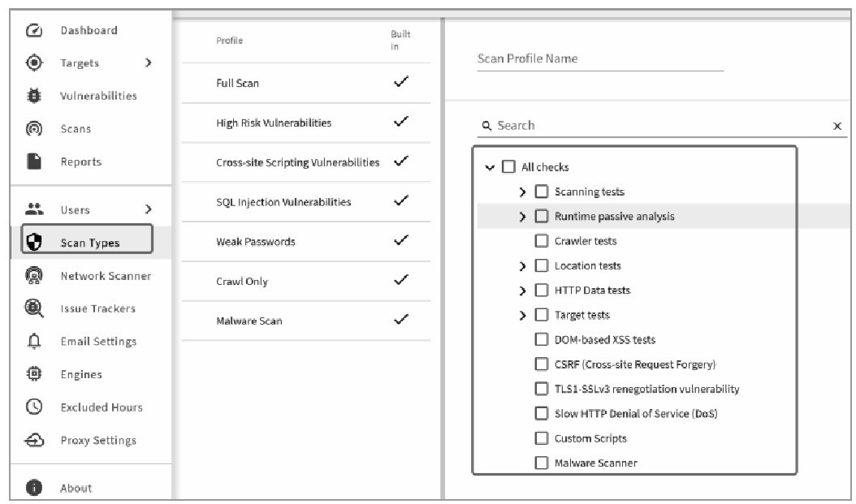
Task: Click the Scan Types shield icon
Action: 34,242
